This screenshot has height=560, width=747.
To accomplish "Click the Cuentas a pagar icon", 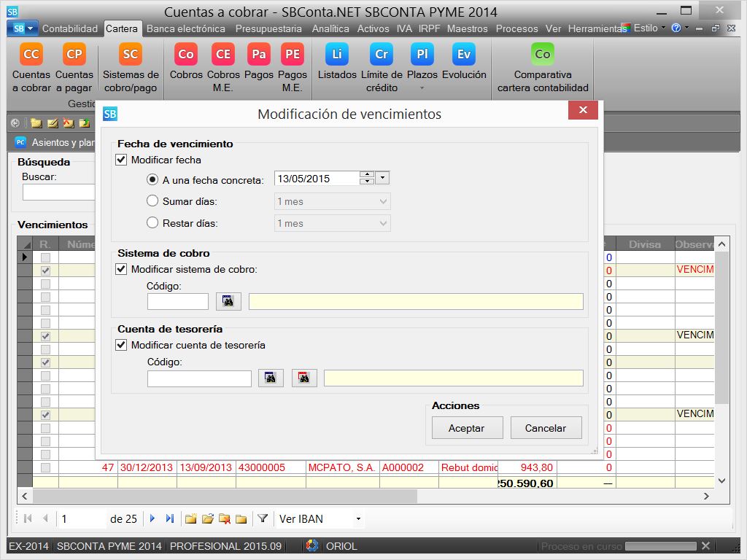I will pyautogui.click(x=74, y=55).
